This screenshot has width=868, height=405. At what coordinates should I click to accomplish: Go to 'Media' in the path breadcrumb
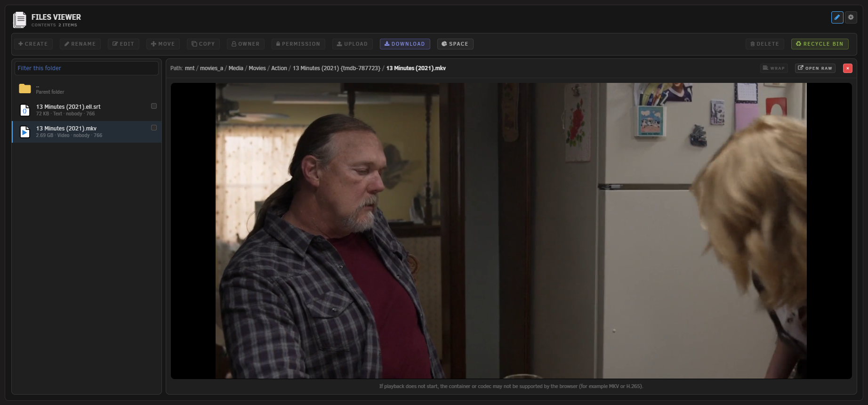tap(236, 68)
